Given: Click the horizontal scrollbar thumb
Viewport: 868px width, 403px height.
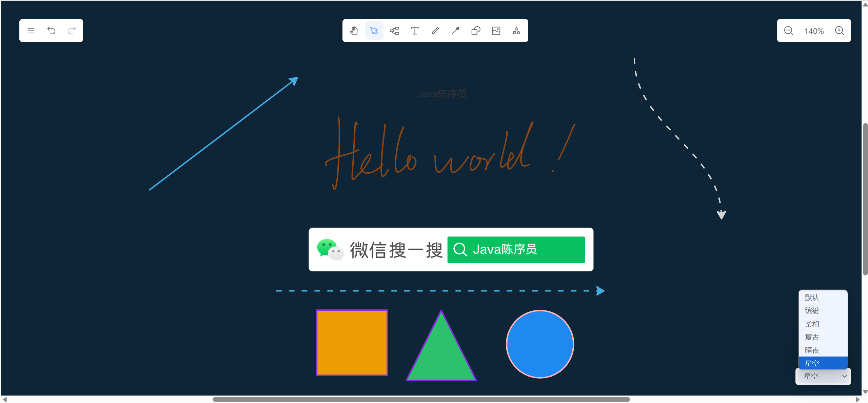Looking at the screenshot, I should point(421,399).
